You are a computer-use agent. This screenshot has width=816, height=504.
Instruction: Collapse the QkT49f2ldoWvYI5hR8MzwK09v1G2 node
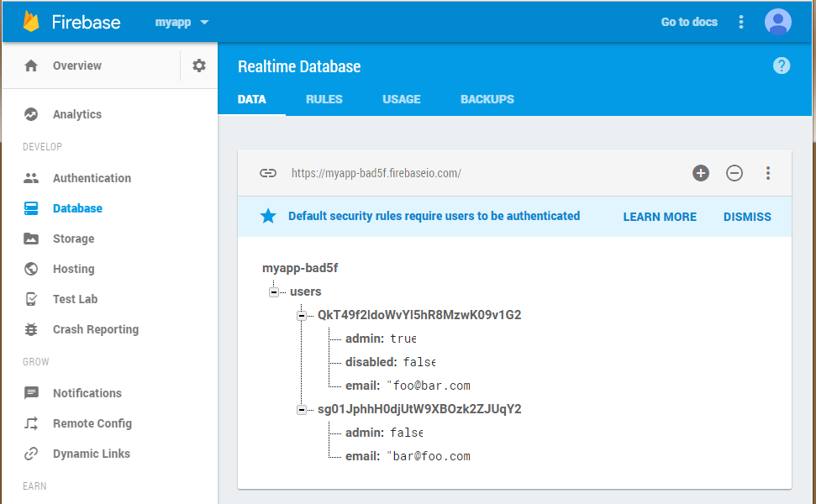302,315
